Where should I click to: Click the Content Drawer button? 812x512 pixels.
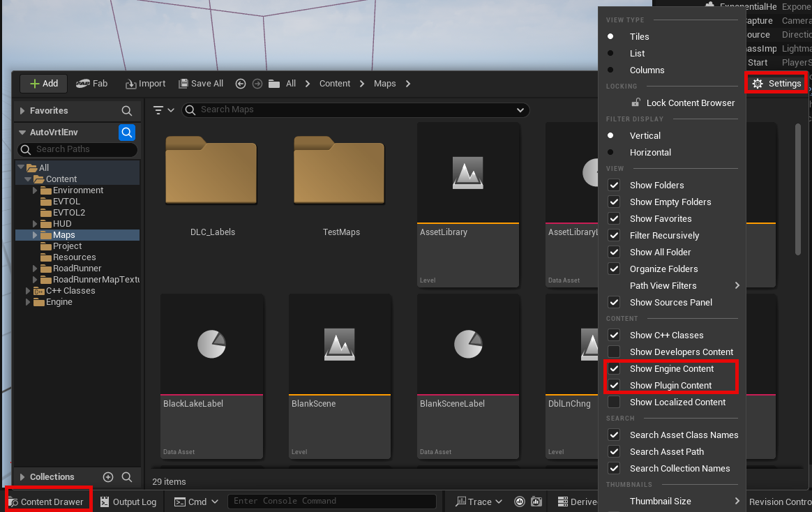46,499
